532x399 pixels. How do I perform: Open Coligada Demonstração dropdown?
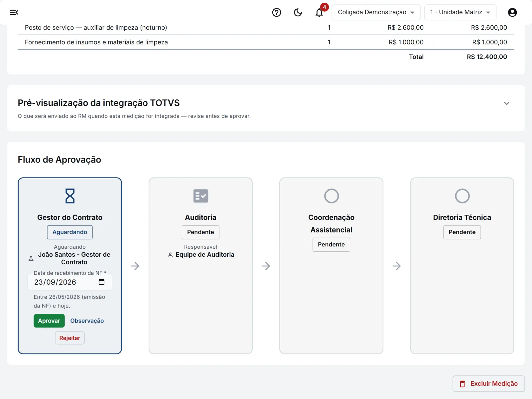pos(376,12)
